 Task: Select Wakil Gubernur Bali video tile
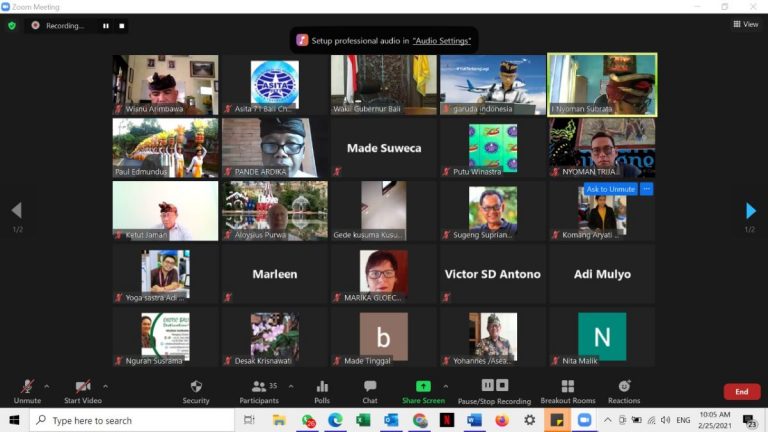click(x=384, y=85)
